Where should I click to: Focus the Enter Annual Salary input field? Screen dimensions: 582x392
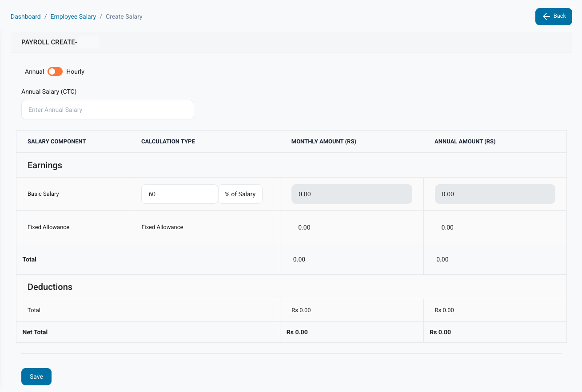[108, 110]
